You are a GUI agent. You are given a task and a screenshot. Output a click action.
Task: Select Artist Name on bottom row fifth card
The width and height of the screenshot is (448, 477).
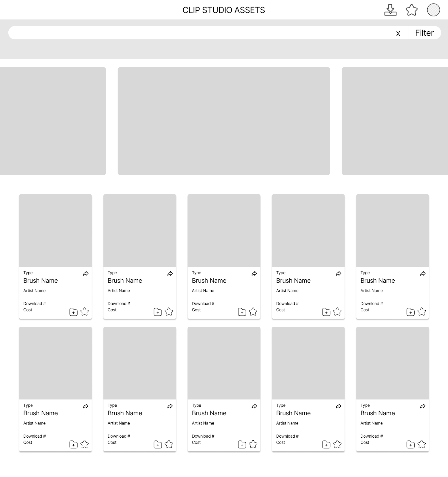(x=371, y=423)
